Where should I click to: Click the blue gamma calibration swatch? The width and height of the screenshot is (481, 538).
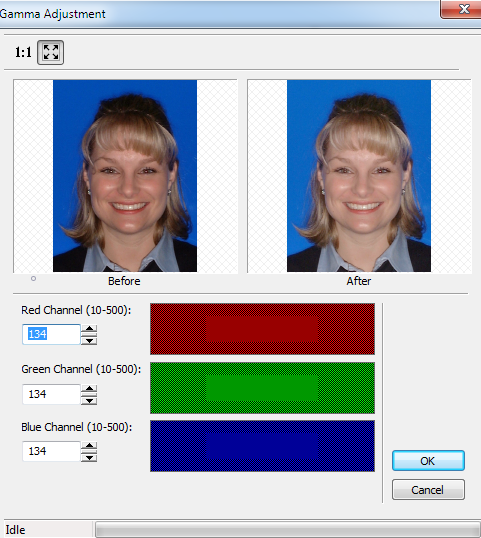(262, 446)
